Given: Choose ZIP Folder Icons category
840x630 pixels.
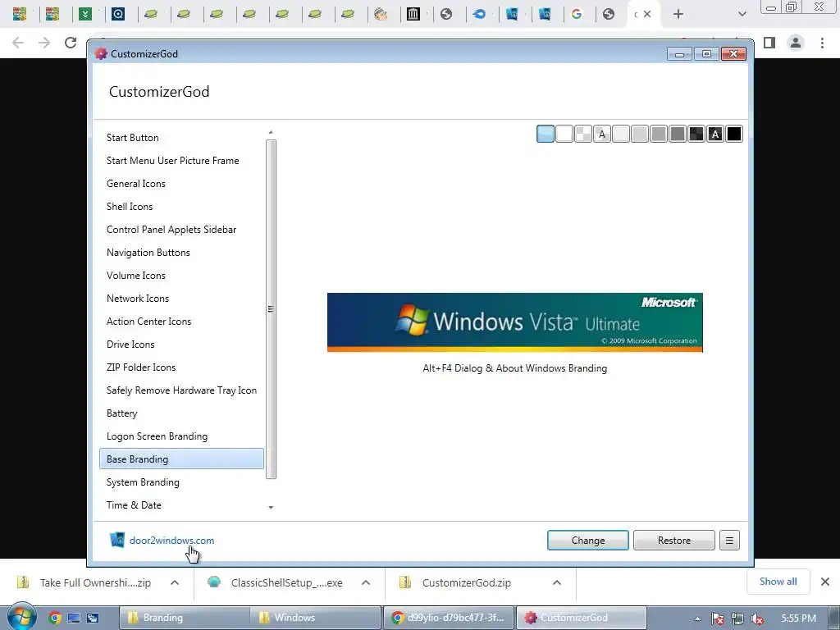Looking at the screenshot, I should click(181, 367).
